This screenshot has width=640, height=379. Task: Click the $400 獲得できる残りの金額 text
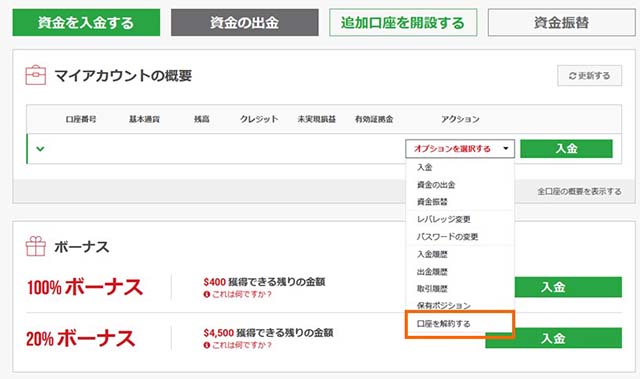264,282
